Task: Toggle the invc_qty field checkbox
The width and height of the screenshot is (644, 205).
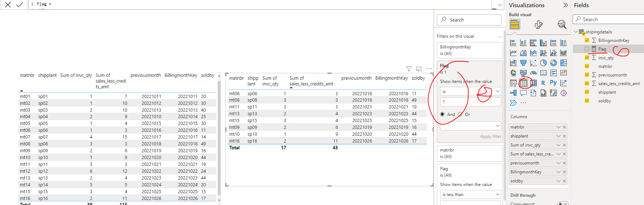Action: point(587,57)
